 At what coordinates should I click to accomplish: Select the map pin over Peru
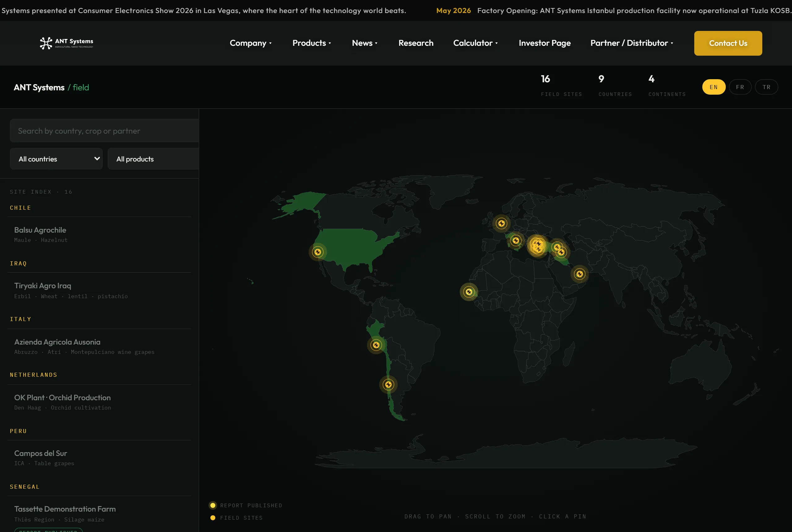point(376,345)
